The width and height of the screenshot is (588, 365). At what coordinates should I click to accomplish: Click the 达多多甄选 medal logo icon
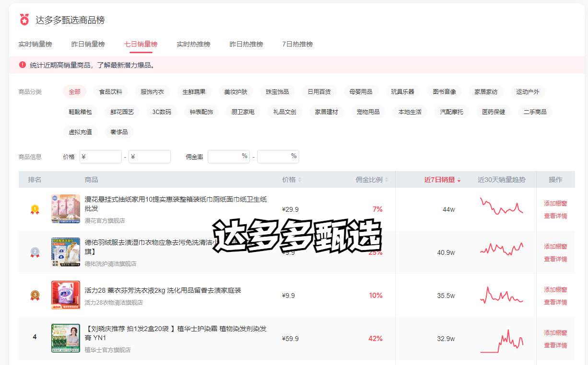click(x=24, y=20)
